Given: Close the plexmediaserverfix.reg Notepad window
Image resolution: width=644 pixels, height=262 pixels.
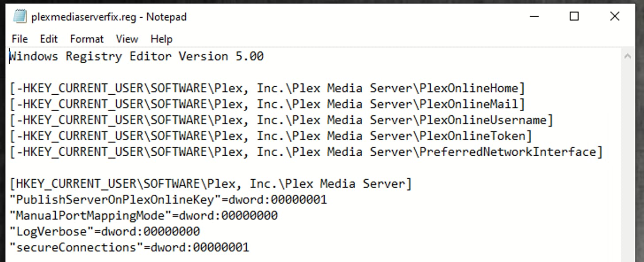Looking at the screenshot, I should [x=615, y=17].
